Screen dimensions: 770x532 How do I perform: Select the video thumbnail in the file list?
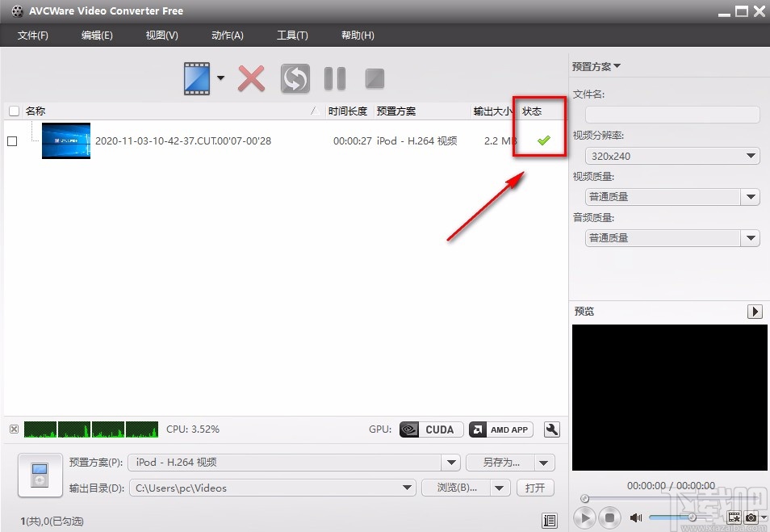click(65, 140)
